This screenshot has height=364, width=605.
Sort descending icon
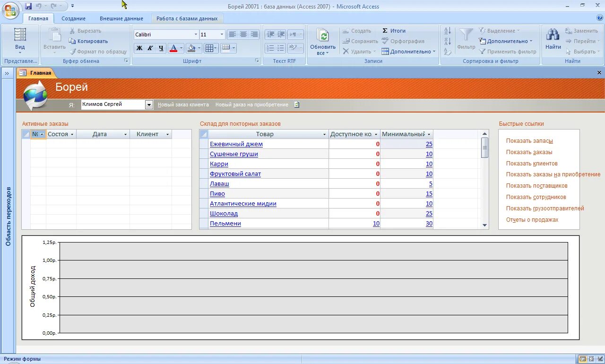pos(447,42)
